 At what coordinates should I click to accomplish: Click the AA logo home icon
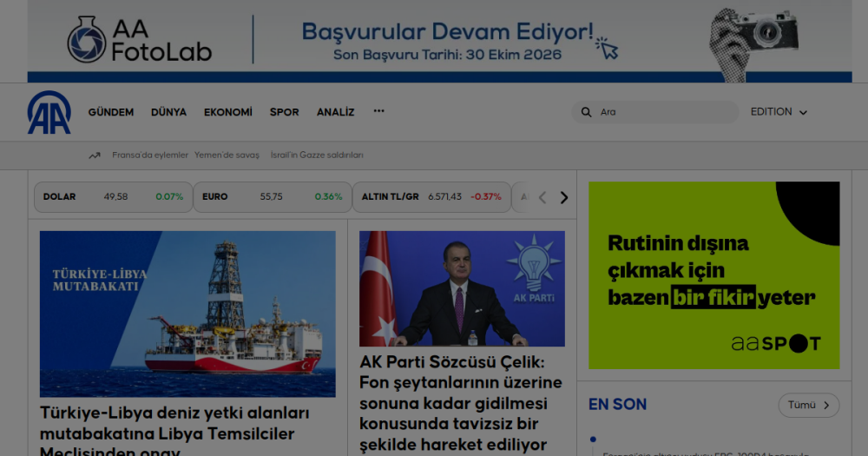pyautogui.click(x=49, y=112)
